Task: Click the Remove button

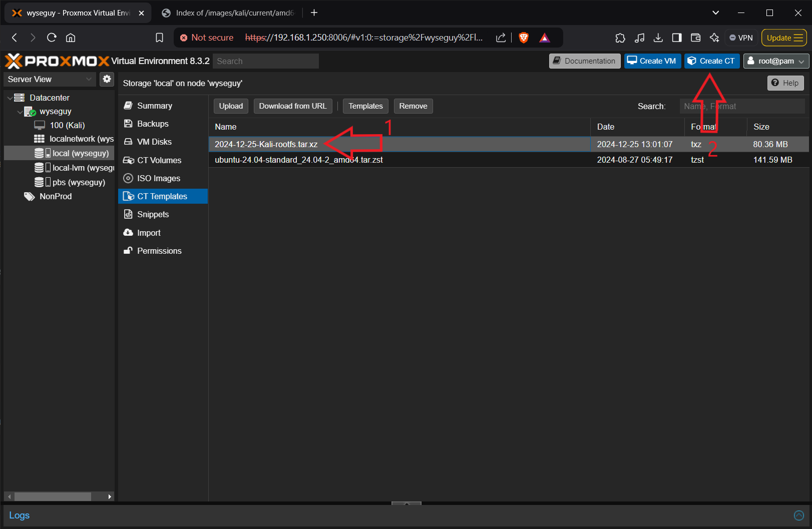Action: pyautogui.click(x=413, y=106)
